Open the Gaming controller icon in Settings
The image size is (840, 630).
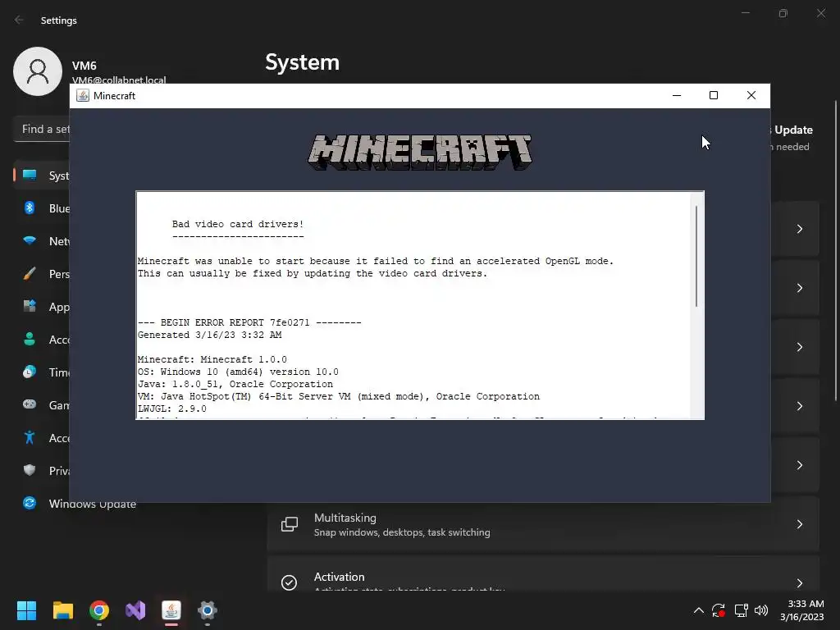click(30, 404)
